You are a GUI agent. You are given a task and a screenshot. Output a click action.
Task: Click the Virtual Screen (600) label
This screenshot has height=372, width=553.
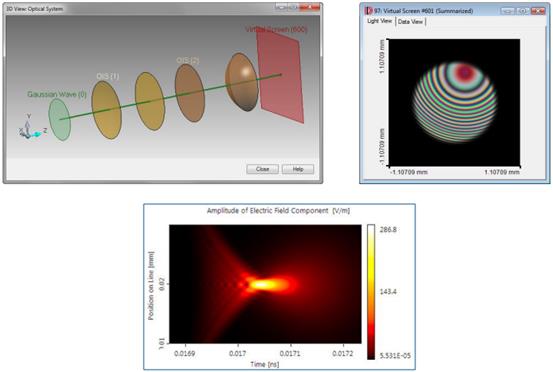[x=276, y=29]
